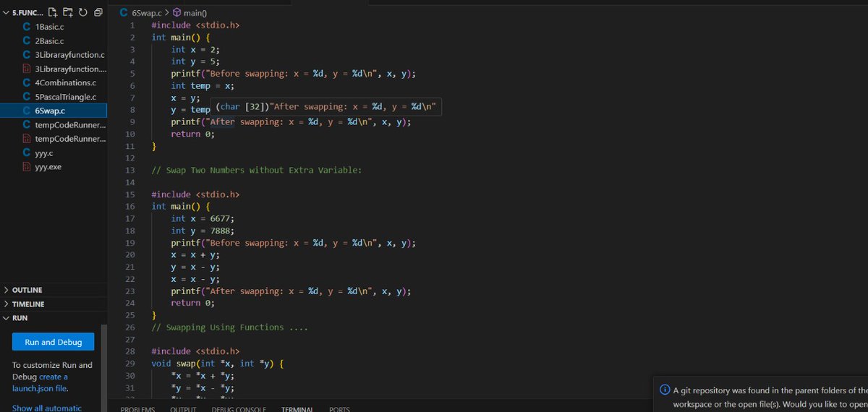
Task: Collapse the RUN section
Action: click(x=54, y=318)
